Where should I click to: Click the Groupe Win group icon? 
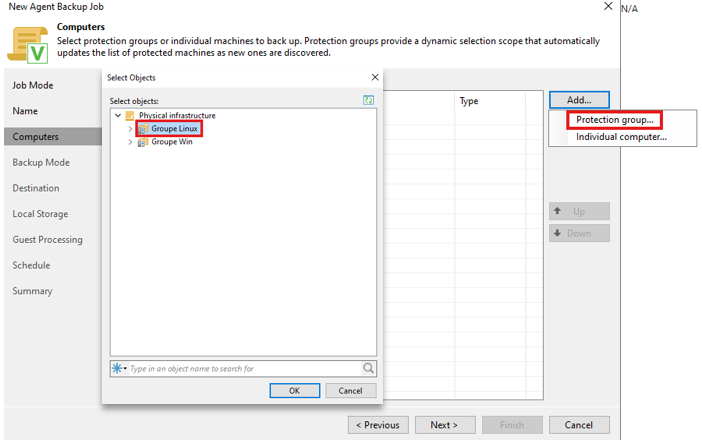[x=142, y=142]
